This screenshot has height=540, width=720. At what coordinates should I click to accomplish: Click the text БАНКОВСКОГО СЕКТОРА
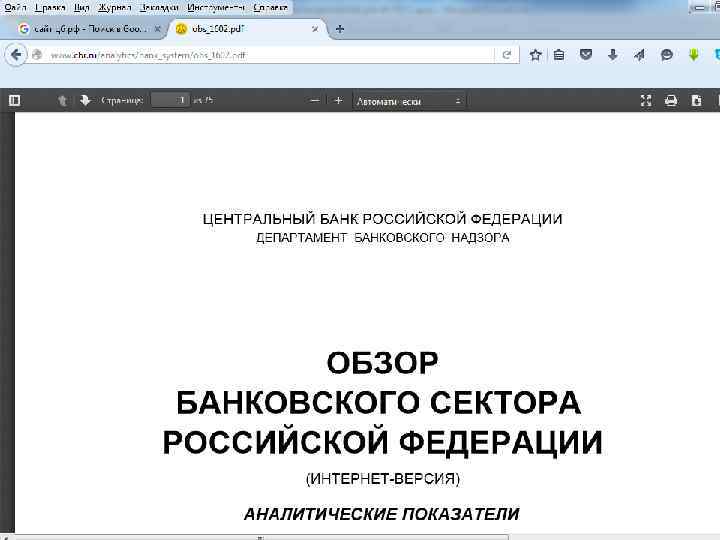point(379,403)
